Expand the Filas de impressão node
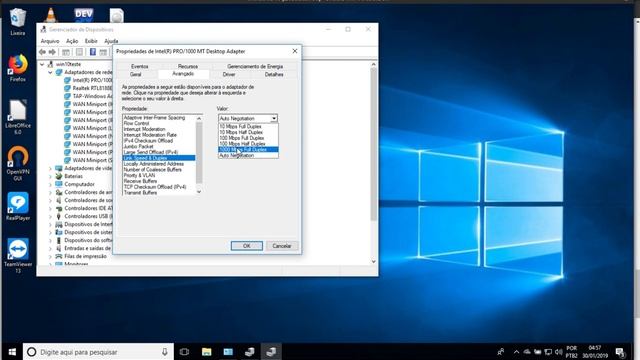The image size is (640, 360). (50, 256)
